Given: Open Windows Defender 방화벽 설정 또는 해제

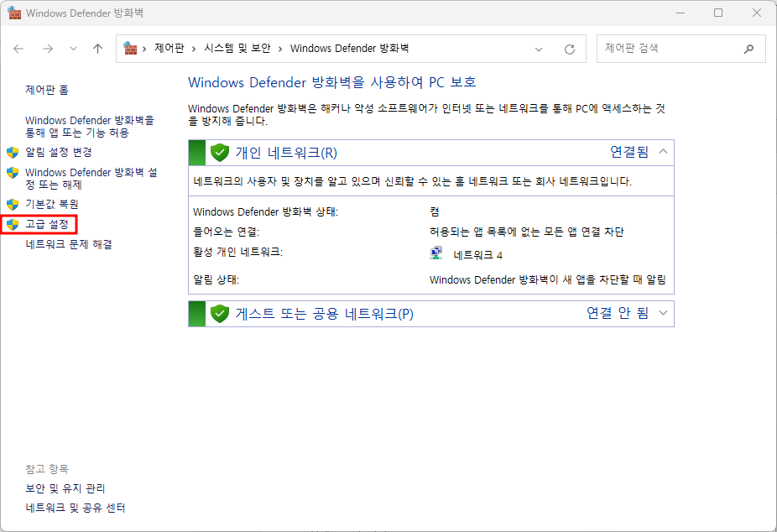Looking at the screenshot, I should [x=91, y=179].
